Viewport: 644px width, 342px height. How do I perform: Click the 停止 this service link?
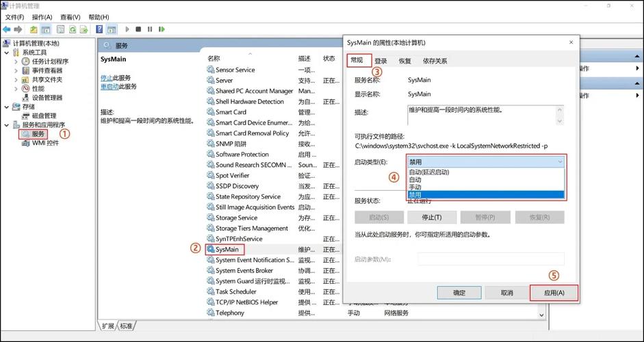point(106,78)
